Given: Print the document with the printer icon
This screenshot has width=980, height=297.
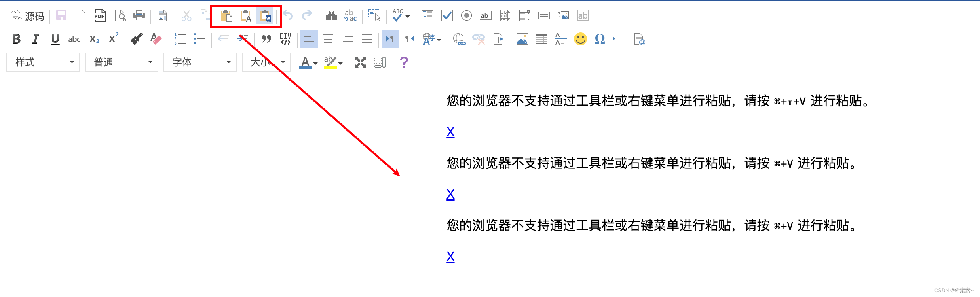Looking at the screenshot, I should tap(139, 16).
